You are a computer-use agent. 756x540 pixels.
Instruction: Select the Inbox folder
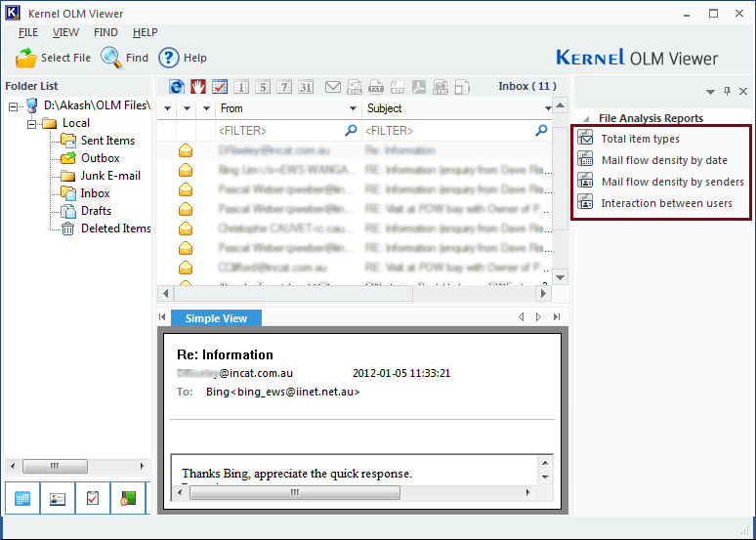[95, 193]
